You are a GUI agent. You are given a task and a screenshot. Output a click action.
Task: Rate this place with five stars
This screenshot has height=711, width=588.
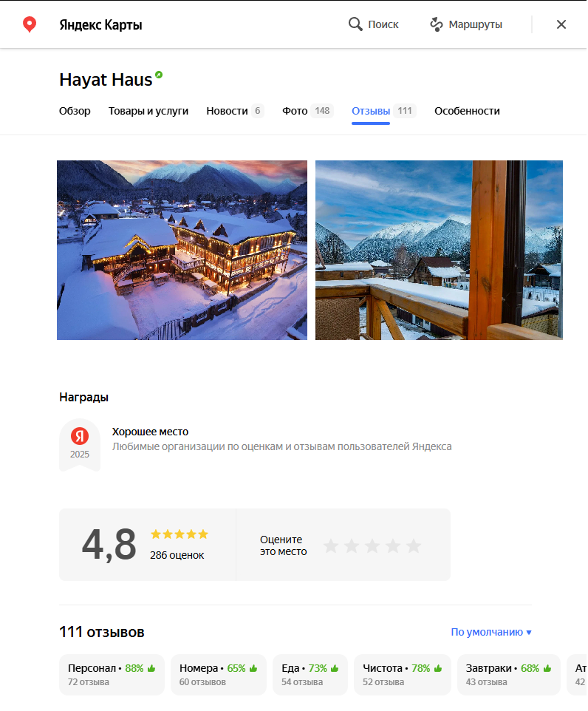pyautogui.click(x=414, y=545)
